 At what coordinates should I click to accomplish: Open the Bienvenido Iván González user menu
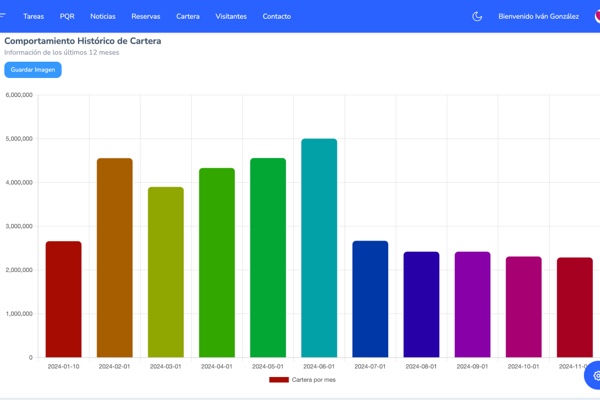point(538,16)
